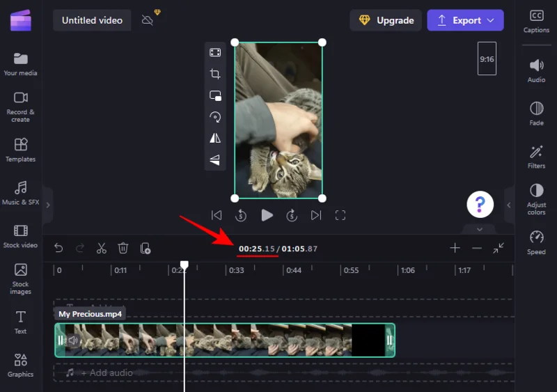
Task: Fit the timeline to screen
Action: 499,248
